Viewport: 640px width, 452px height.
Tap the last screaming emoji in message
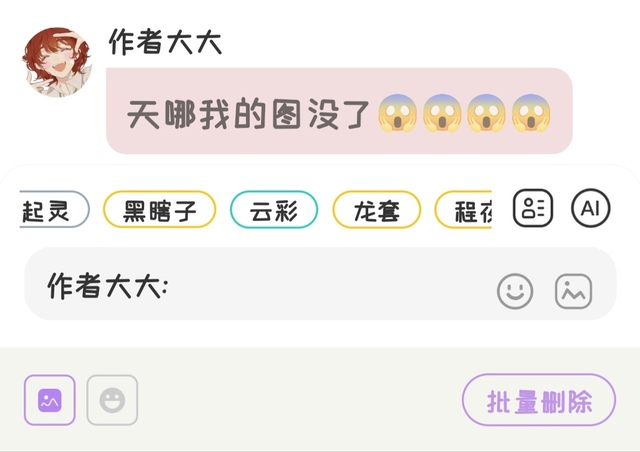pos(531,113)
